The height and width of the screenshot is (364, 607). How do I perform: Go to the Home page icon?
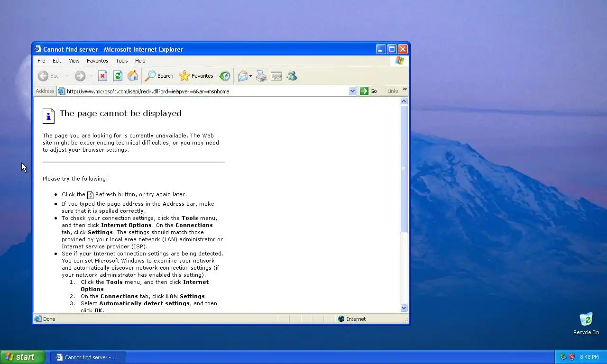tap(133, 76)
